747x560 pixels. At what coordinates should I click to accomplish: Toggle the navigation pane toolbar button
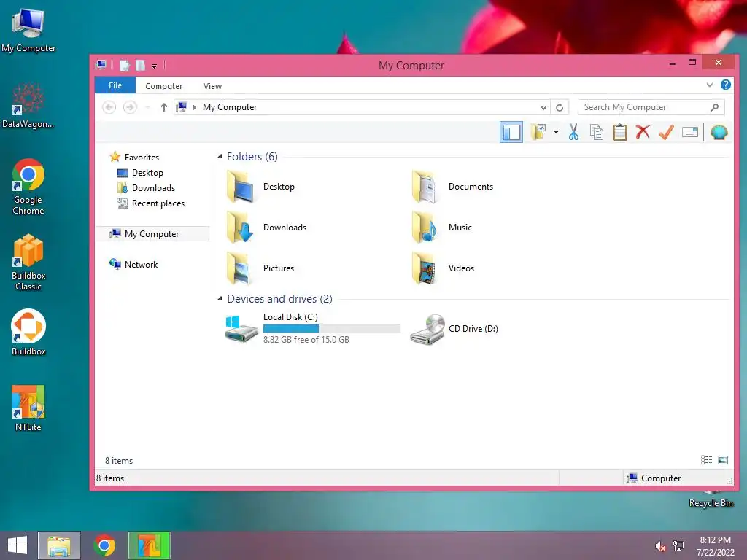511,132
